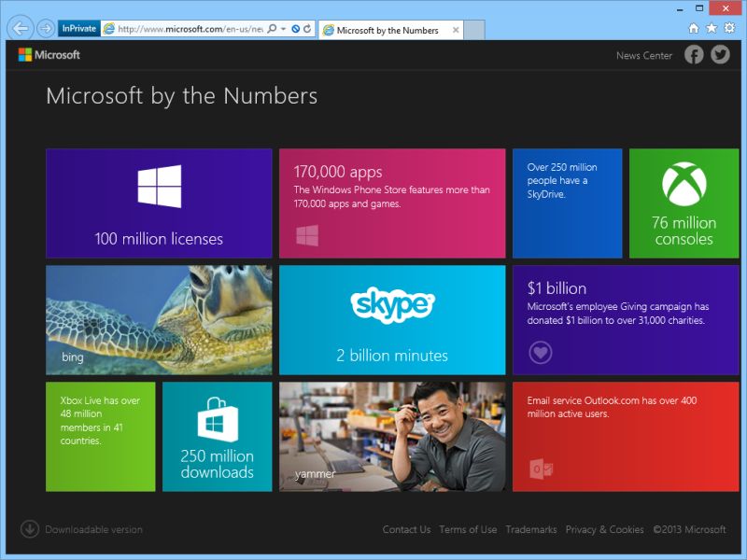Click the Outlook.com 400 million users text
This screenshot has width=747, height=560.
(x=612, y=407)
